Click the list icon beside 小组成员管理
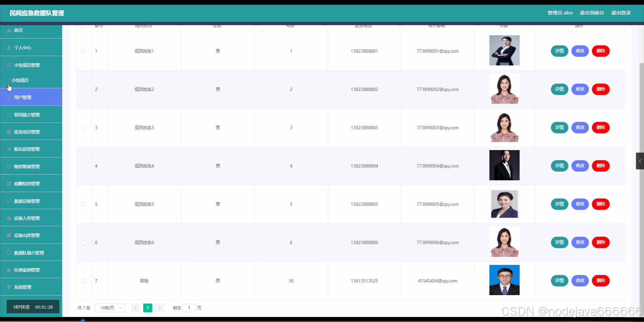644x322 pixels. point(9,65)
